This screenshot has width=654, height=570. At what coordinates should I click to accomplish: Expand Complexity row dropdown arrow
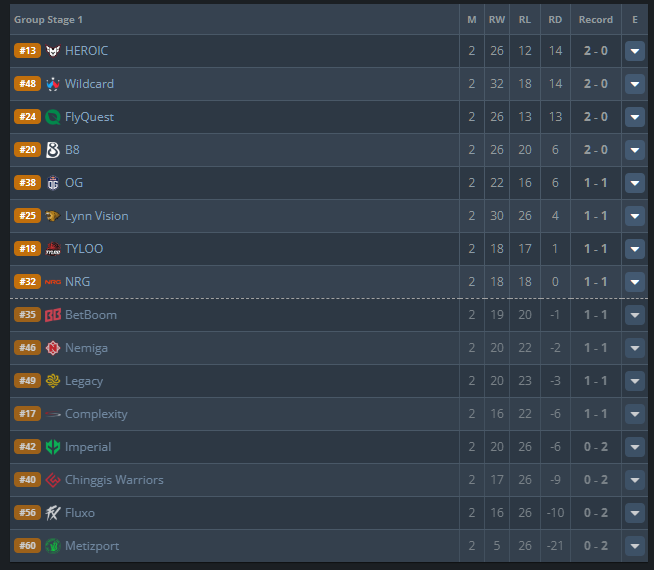pyautogui.click(x=635, y=414)
